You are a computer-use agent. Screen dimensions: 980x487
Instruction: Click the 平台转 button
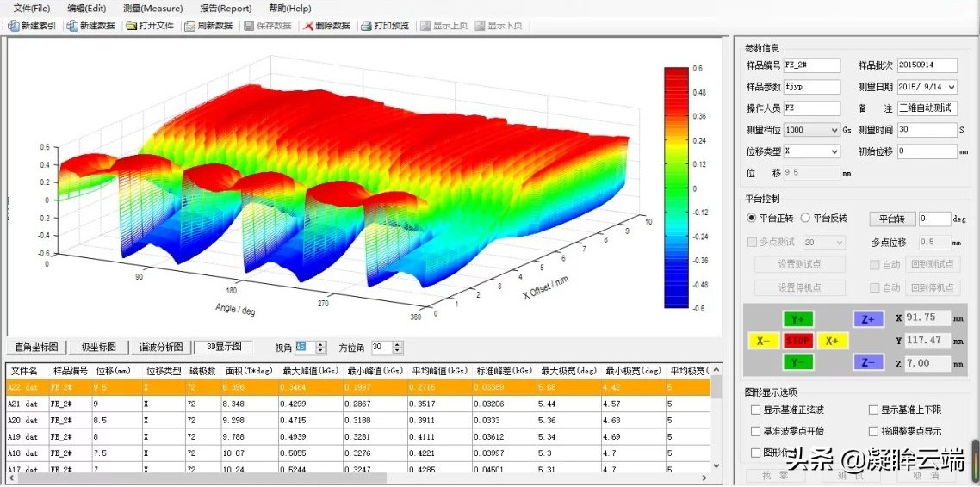click(890, 219)
